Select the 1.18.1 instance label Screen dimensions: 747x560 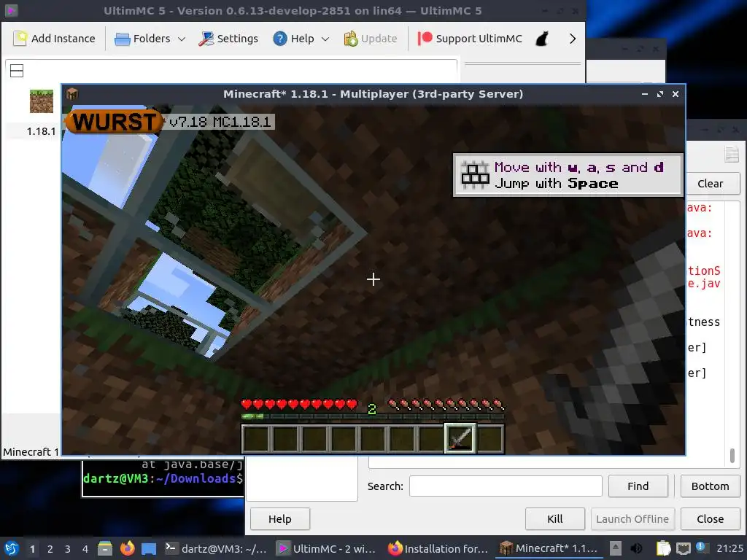(x=41, y=131)
